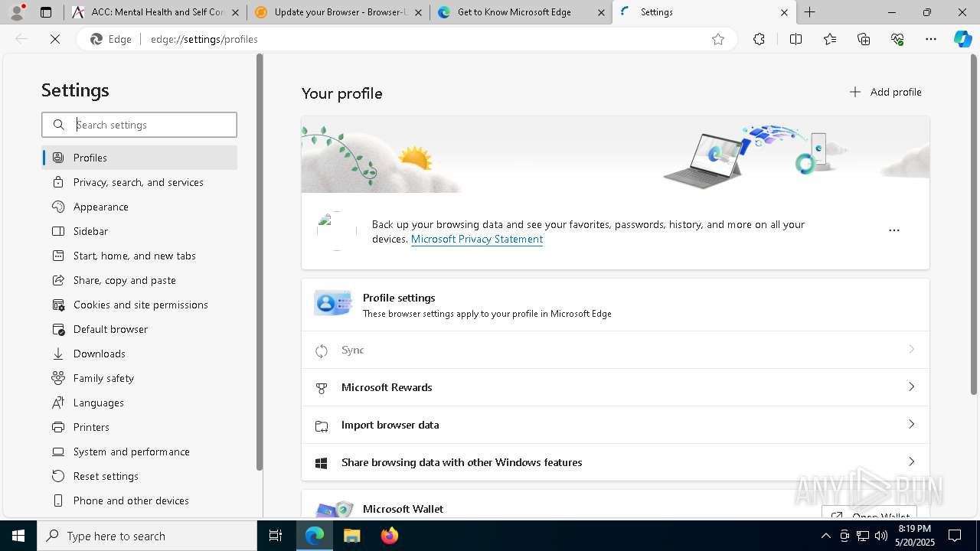Open Cookies and site permissions settings

(x=139, y=305)
